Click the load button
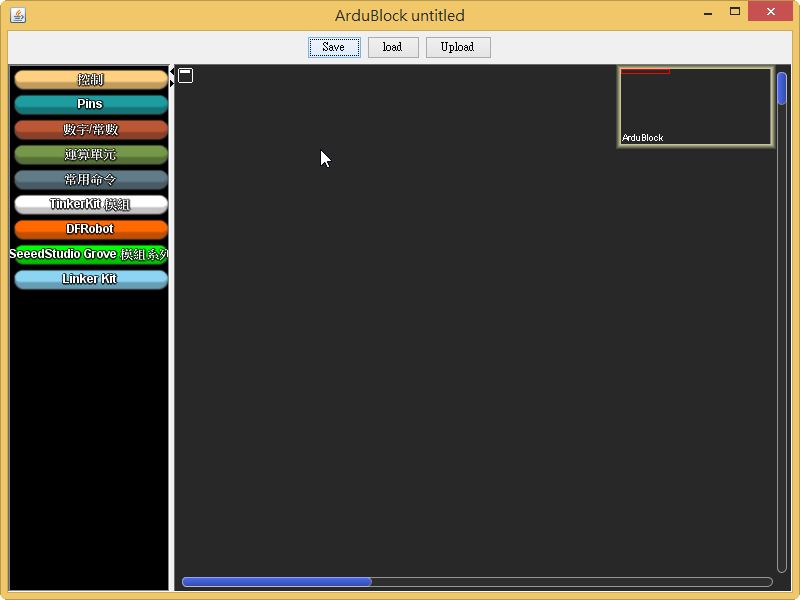The width and height of the screenshot is (800, 600). click(393, 47)
